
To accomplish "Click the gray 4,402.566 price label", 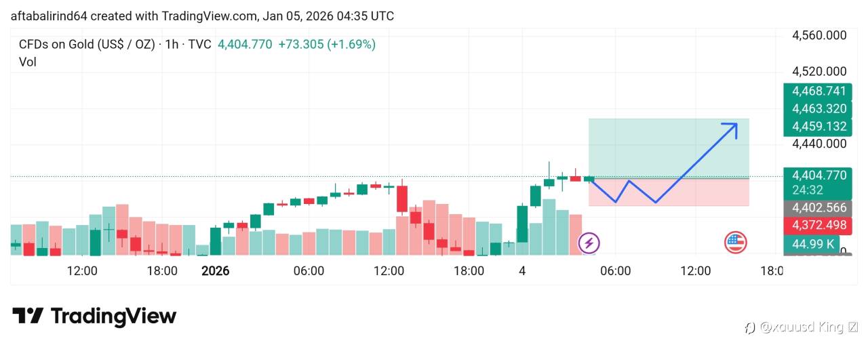I will click(x=814, y=208).
